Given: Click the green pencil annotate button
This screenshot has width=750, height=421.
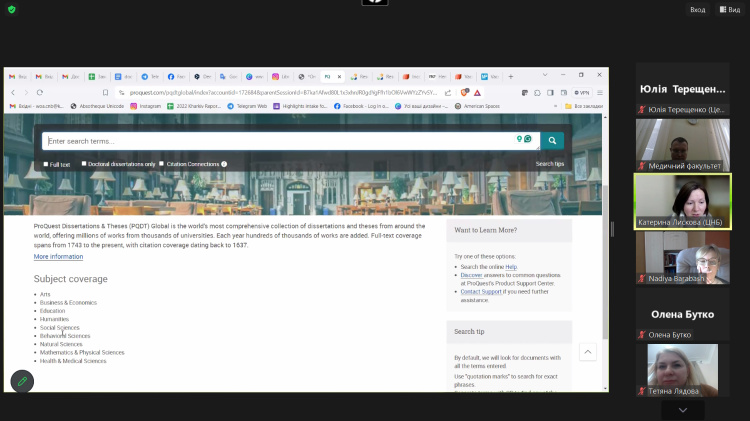Looking at the screenshot, I should 22,381.
